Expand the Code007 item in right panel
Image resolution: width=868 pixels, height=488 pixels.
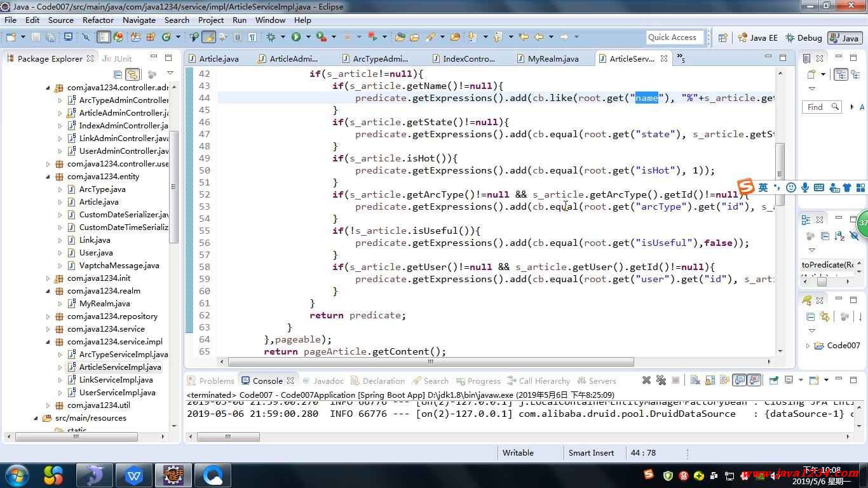(808, 346)
